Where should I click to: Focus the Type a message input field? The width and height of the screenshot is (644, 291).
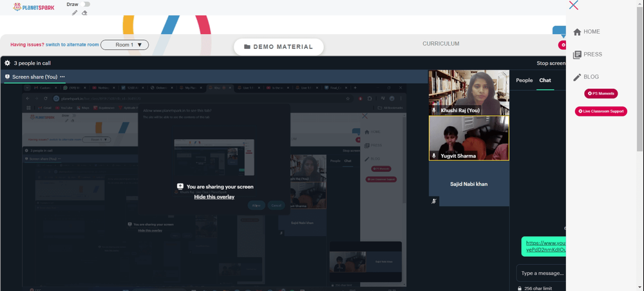point(541,273)
